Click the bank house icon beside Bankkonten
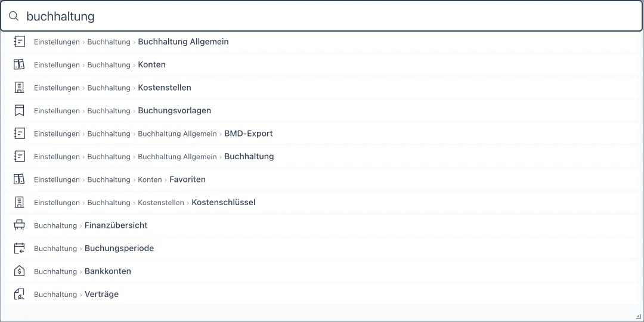The width and height of the screenshot is (644, 322). coord(19,271)
